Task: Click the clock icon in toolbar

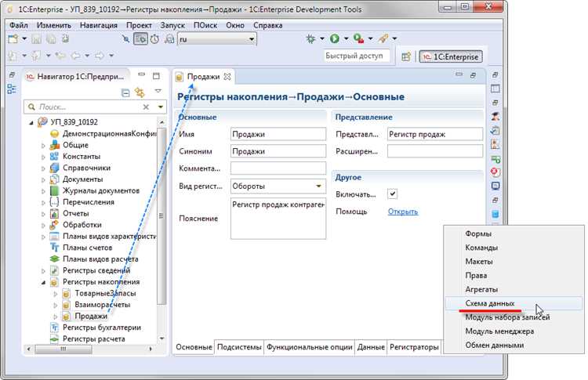Action: click(x=154, y=39)
